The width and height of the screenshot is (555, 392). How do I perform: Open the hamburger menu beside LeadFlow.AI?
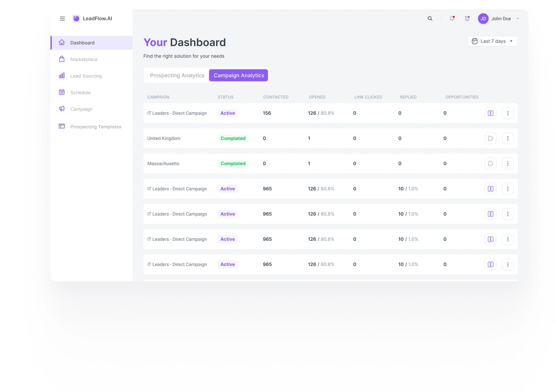62,19
